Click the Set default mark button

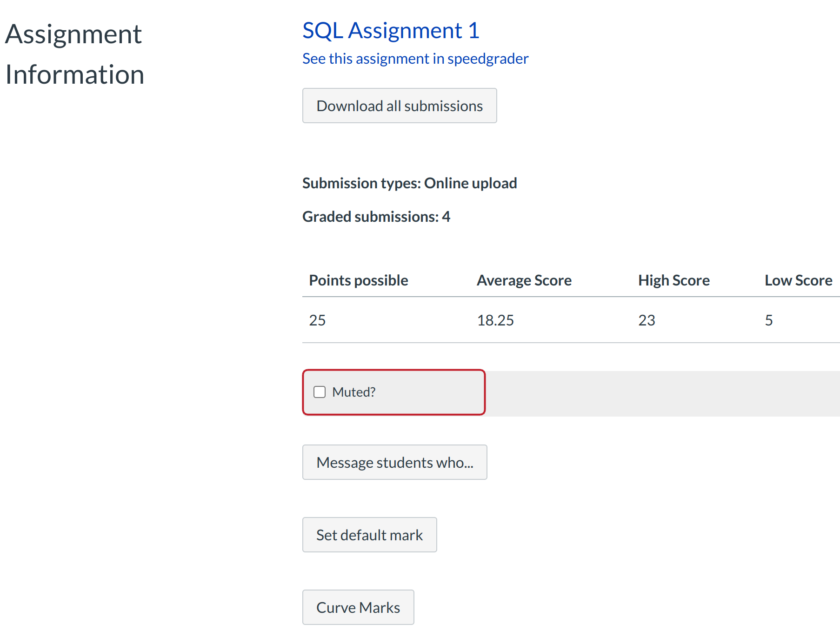coord(369,535)
